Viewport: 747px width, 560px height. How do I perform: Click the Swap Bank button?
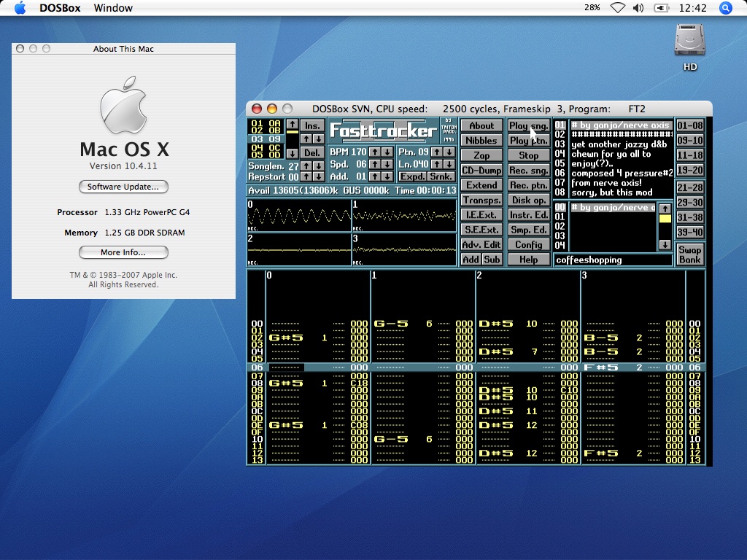click(x=690, y=254)
